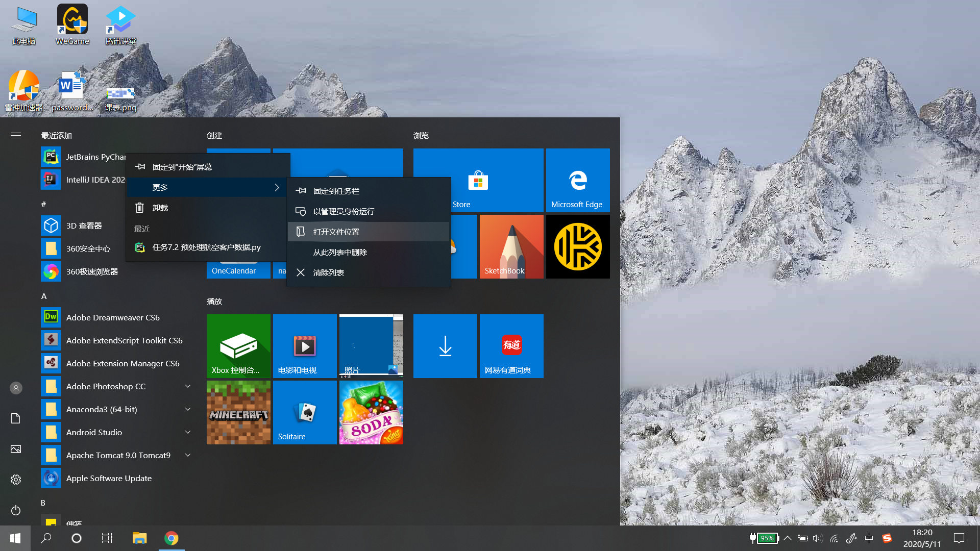Click the Windows Start button
The image size is (980, 551).
tap(15, 538)
